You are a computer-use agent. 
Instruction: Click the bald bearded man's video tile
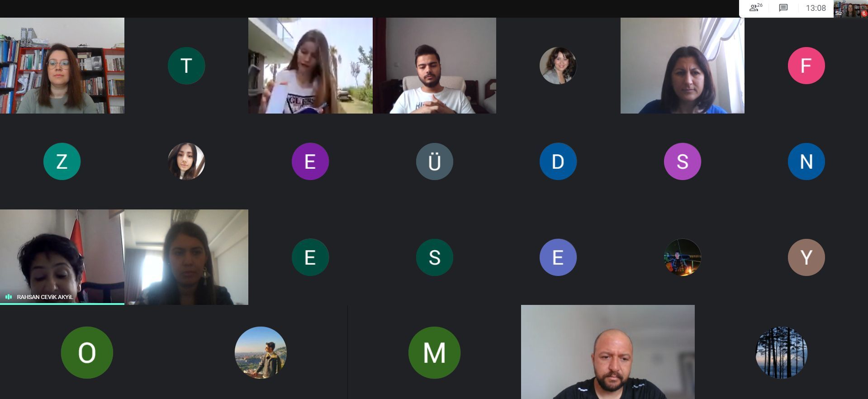pyautogui.click(x=607, y=352)
